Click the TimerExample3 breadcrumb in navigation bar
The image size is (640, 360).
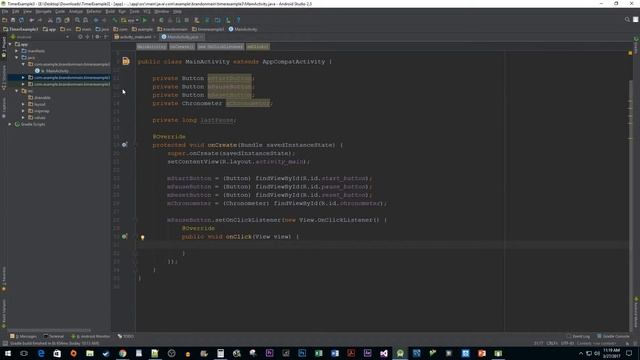[21, 29]
